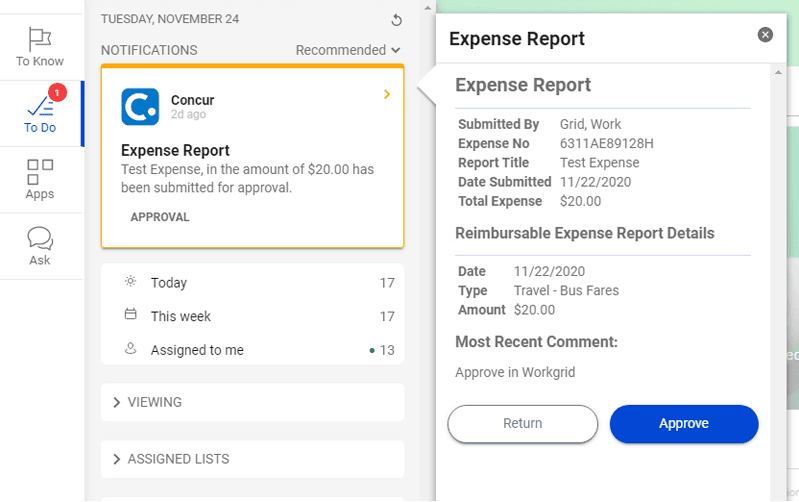This screenshot has height=502, width=799.
Task: Expand the ASSIGNED LISTS section
Action: (253, 459)
